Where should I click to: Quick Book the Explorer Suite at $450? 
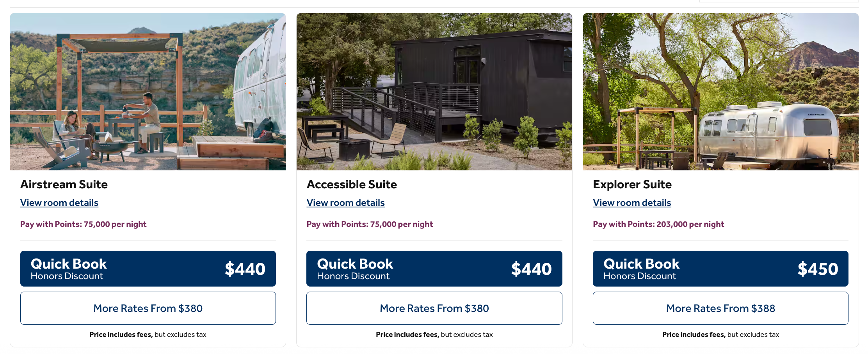point(720,269)
